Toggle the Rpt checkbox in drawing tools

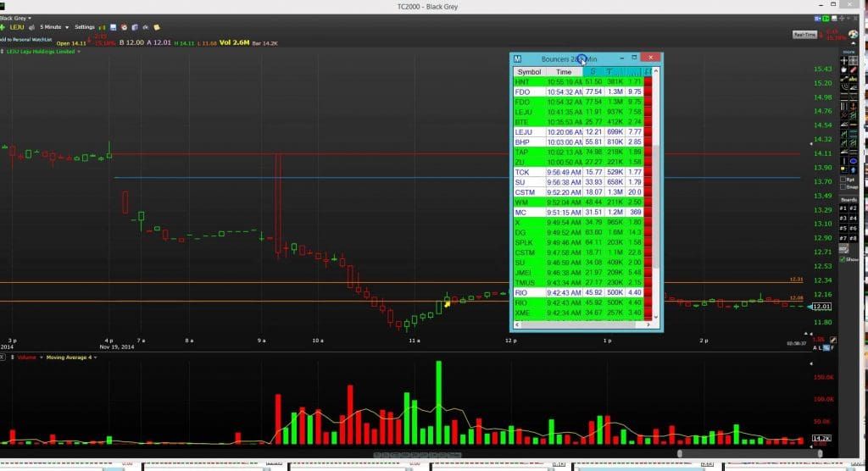pyautogui.click(x=843, y=180)
